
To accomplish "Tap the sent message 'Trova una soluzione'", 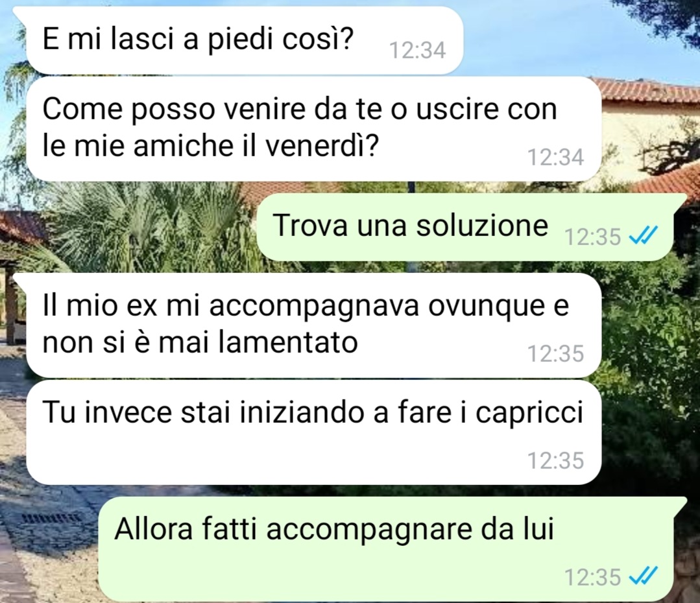I will pyautogui.click(x=465, y=227).
